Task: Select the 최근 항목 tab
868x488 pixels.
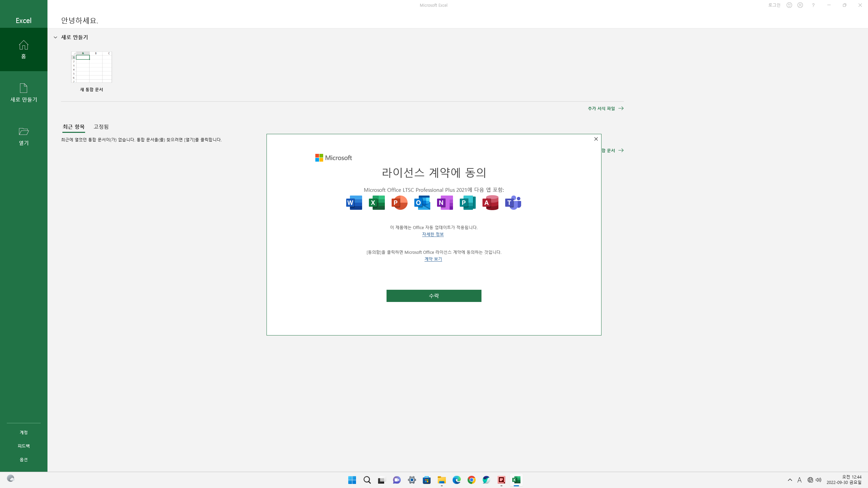Action: click(x=74, y=127)
